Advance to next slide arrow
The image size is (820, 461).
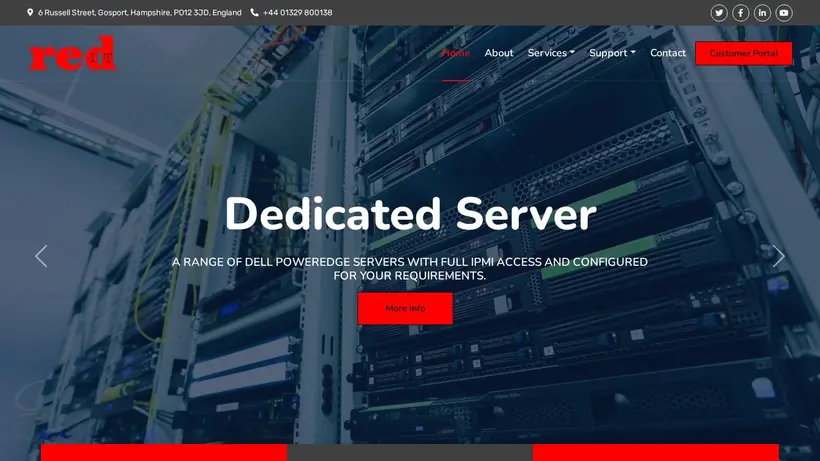(x=779, y=256)
